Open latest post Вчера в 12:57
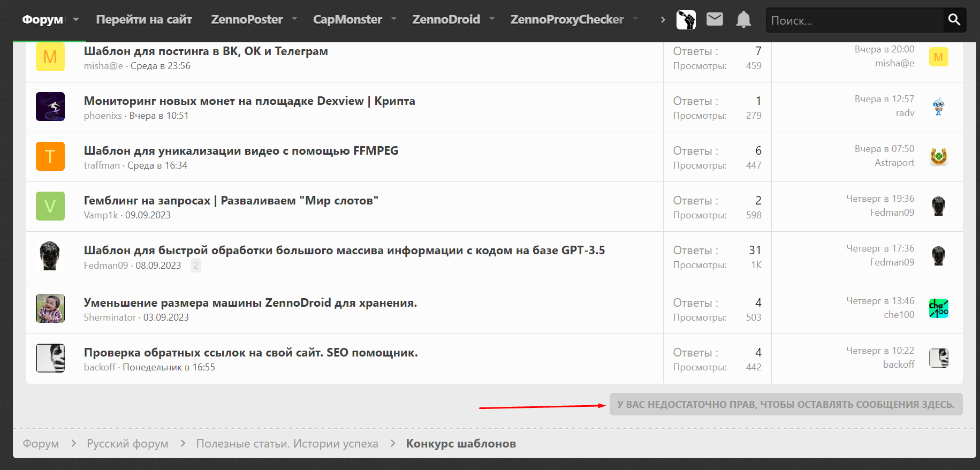Screen dimensions: 980x470 click(884, 99)
